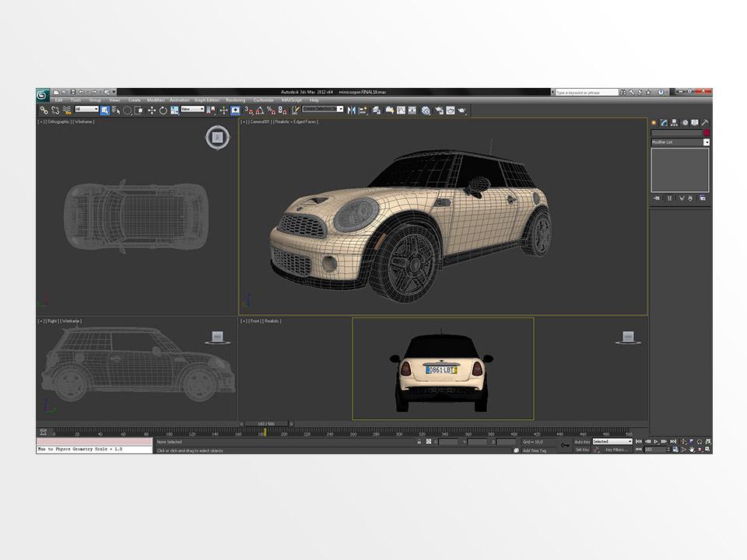Screen dimensions: 747x560
Task: Open the Modifier List dropdown
Action: point(706,141)
